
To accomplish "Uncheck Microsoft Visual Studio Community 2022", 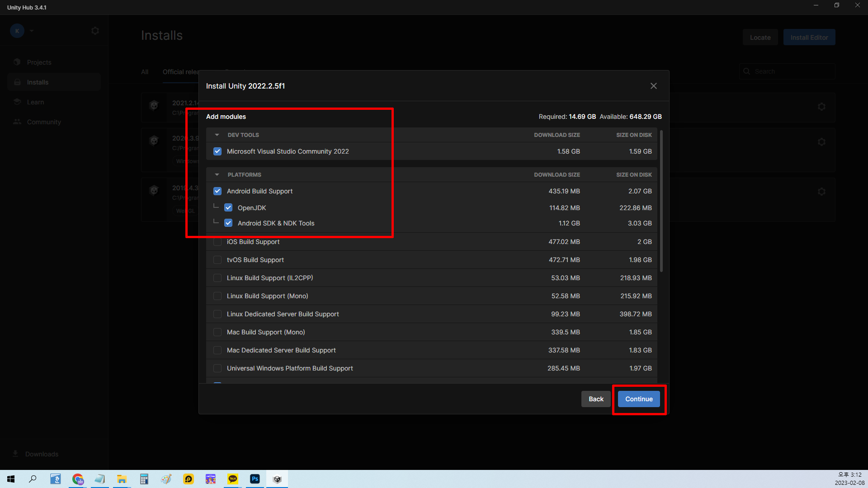I will pyautogui.click(x=217, y=151).
